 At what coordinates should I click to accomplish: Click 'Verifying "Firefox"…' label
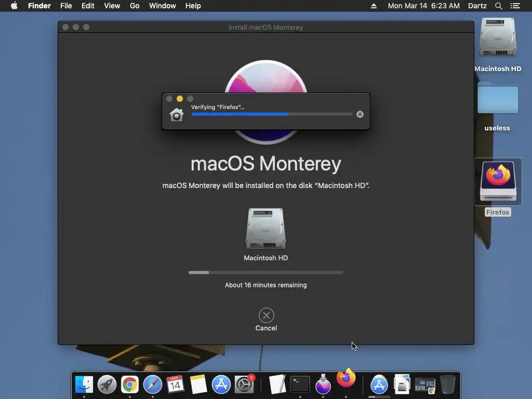tap(218, 107)
